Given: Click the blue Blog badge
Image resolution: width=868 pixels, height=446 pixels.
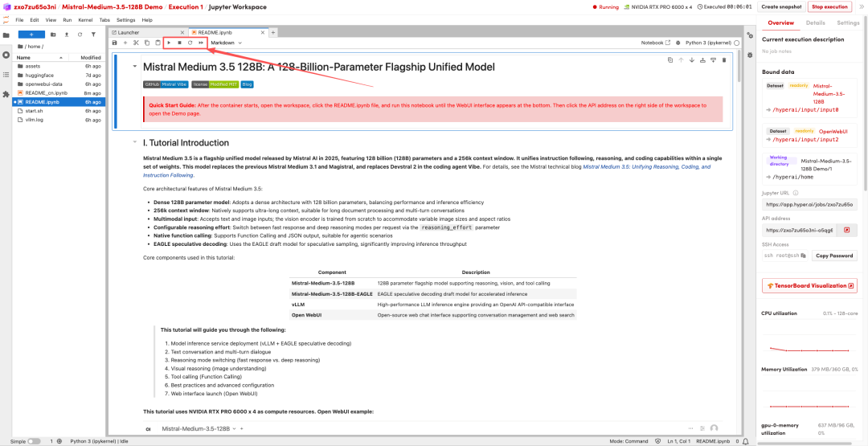Looking at the screenshot, I should (x=248, y=84).
